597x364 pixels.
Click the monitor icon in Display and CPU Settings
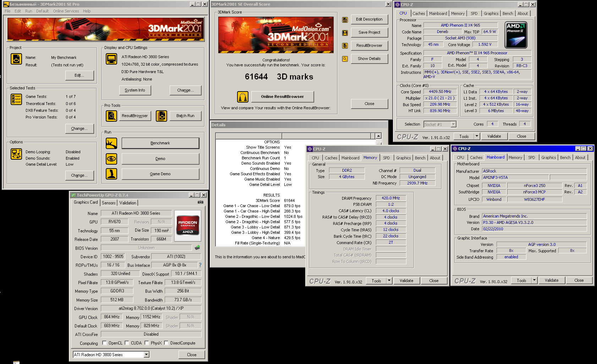pos(111,59)
